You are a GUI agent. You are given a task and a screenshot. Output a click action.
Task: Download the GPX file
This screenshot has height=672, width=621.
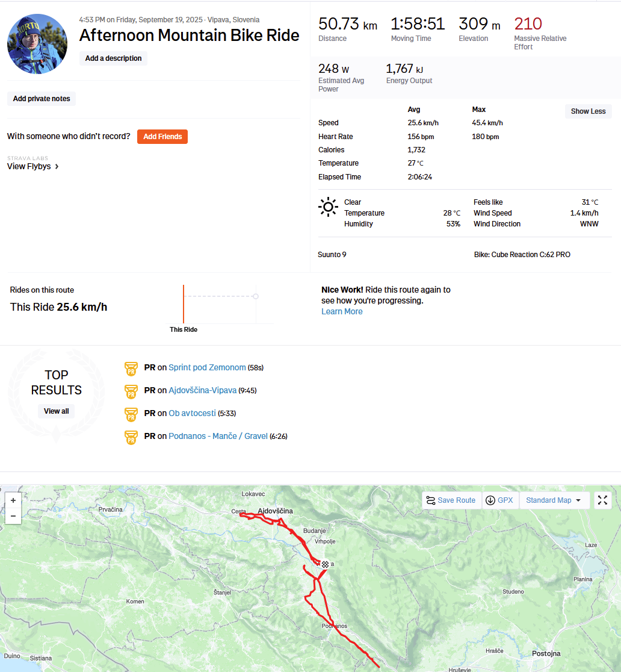tap(500, 500)
